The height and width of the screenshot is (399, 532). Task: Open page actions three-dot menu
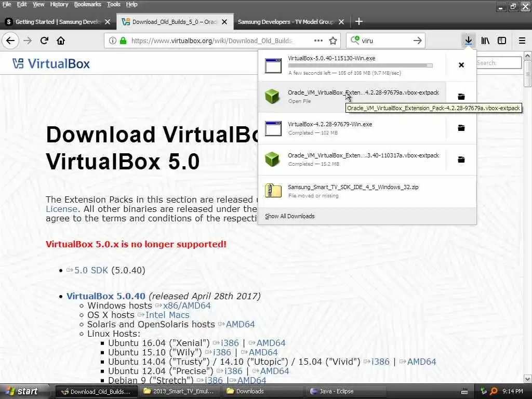click(318, 41)
